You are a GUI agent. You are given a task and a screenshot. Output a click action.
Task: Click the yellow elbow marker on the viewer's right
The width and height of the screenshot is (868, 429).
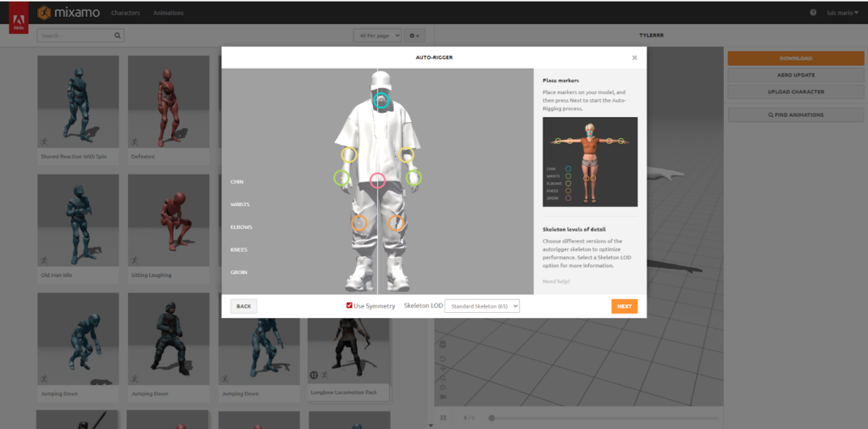[x=406, y=155]
